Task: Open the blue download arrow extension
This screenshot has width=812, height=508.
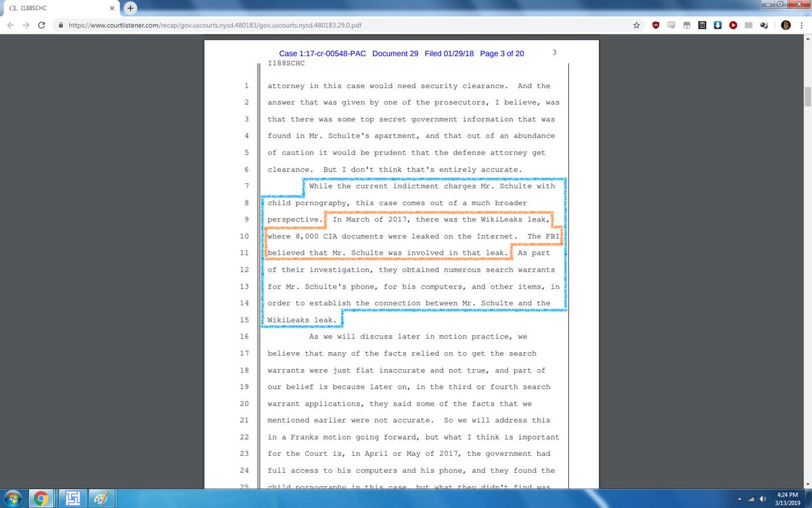Action: pos(717,25)
